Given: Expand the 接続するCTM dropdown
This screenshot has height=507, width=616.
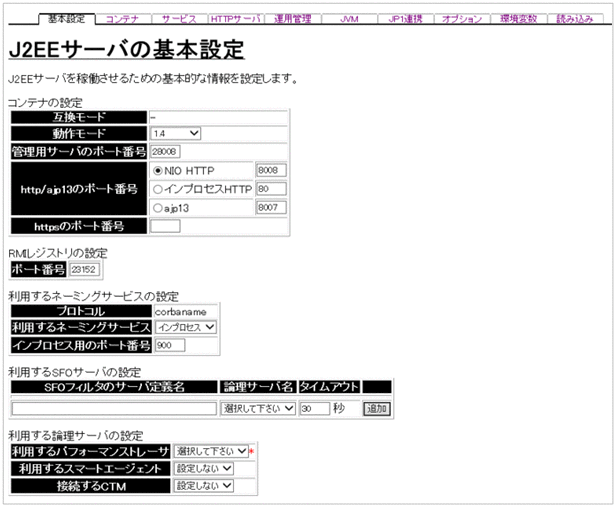Looking at the screenshot, I should 204,485.
